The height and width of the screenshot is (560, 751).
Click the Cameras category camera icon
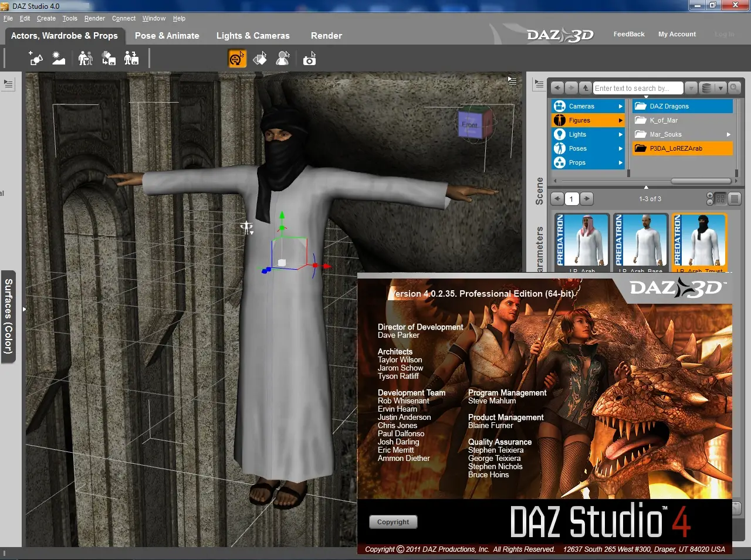[560, 106]
